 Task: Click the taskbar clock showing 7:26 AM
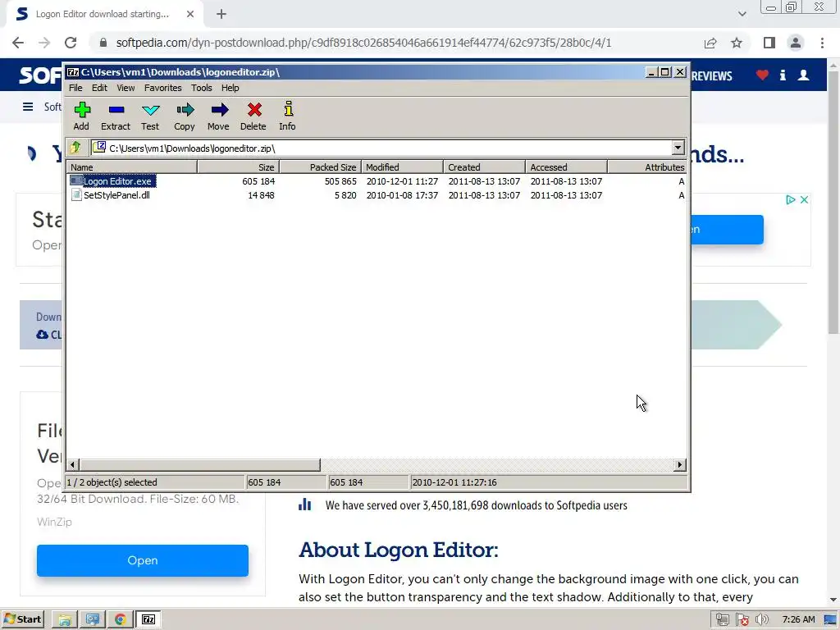pyautogui.click(x=798, y=620)
